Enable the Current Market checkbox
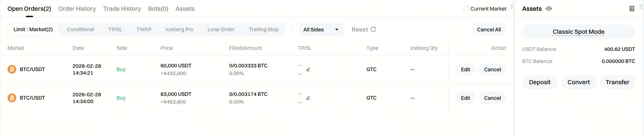 (x=466, y=9)
